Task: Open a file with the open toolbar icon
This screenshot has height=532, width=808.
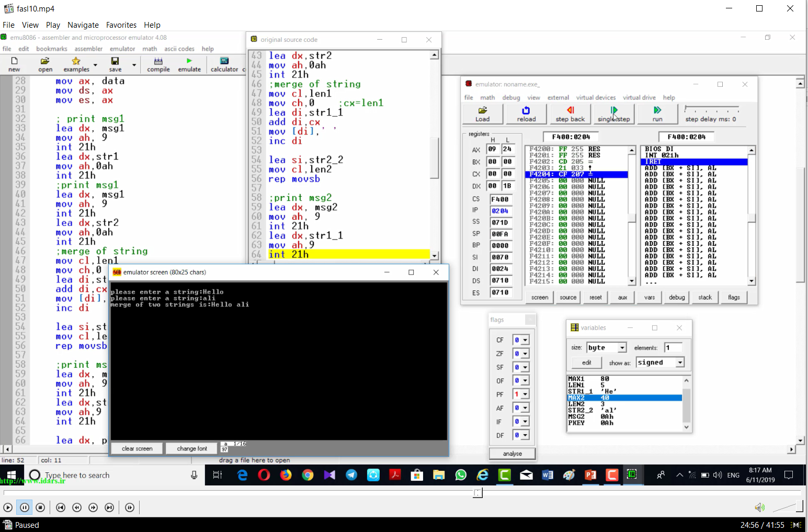Action: click(x=45, y=64)
